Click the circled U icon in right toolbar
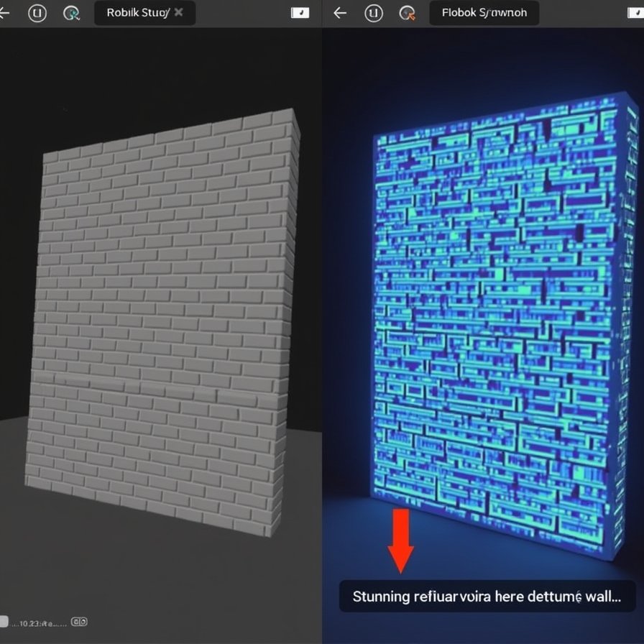 [374, 13]
